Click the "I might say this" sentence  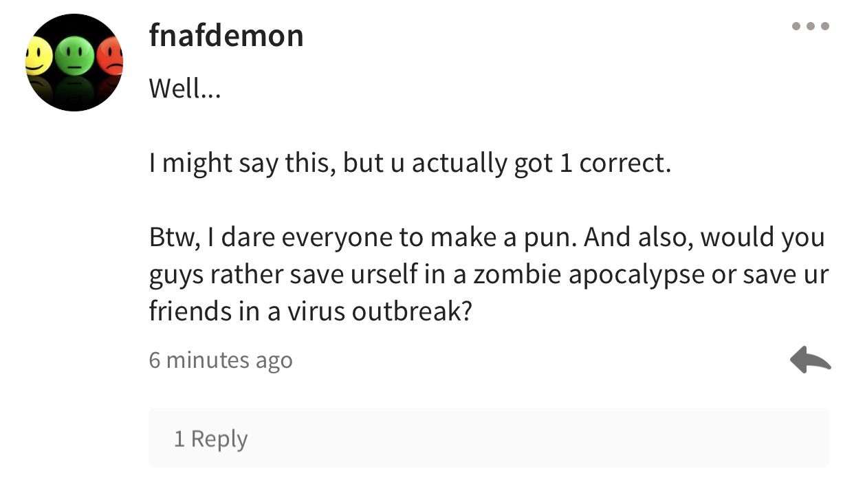pyautogui.click(x=410, y=164)
